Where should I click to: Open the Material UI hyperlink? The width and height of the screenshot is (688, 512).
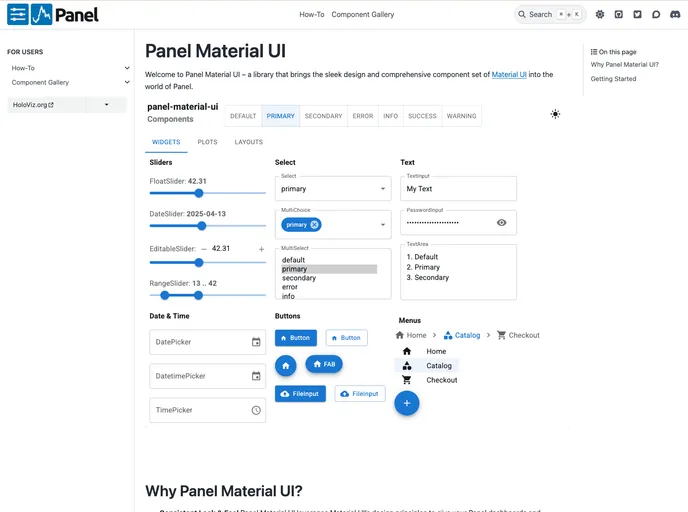(509, 75)
